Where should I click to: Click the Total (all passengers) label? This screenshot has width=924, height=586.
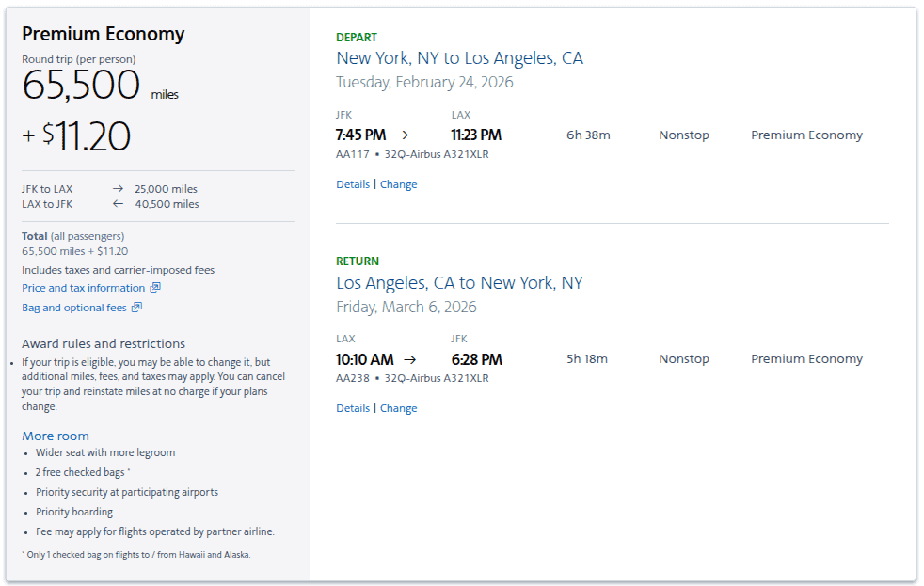[73, 236]
